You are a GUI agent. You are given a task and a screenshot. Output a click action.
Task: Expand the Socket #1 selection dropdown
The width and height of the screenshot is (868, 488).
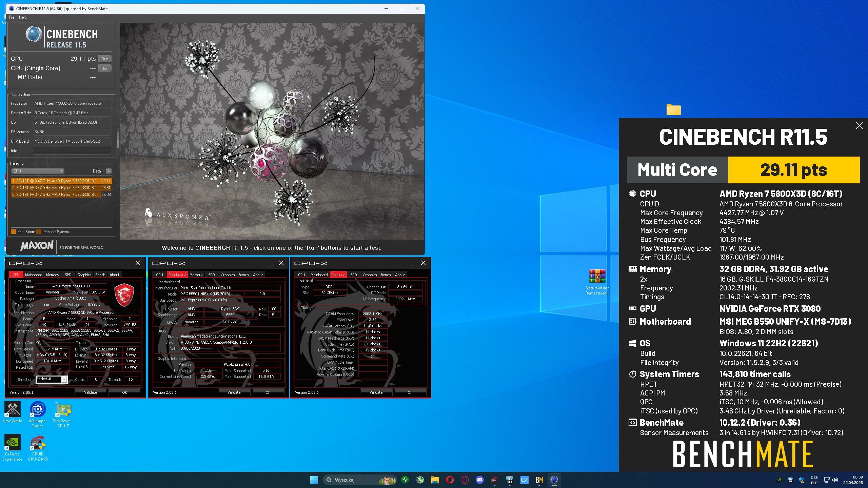pos(64,380)
